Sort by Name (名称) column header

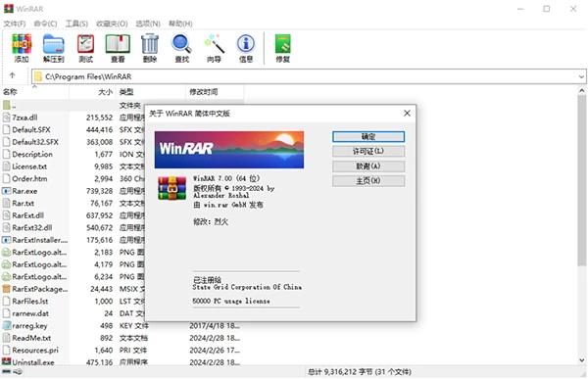pos(34,92)
